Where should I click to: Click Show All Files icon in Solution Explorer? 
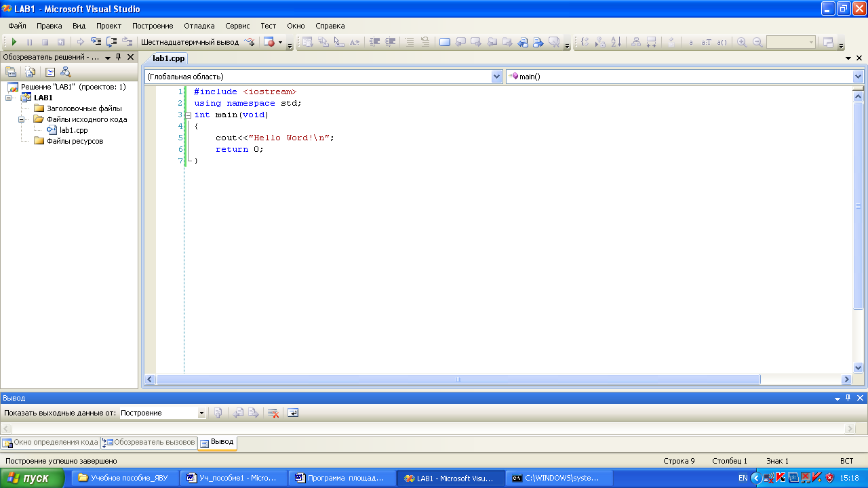[31, 72]
